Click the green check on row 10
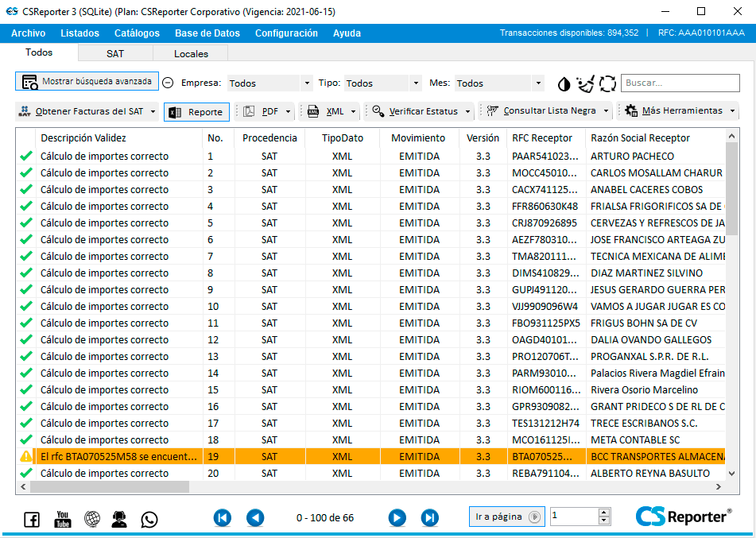This screenshot has height=538, width=756. tap(26, 306)
